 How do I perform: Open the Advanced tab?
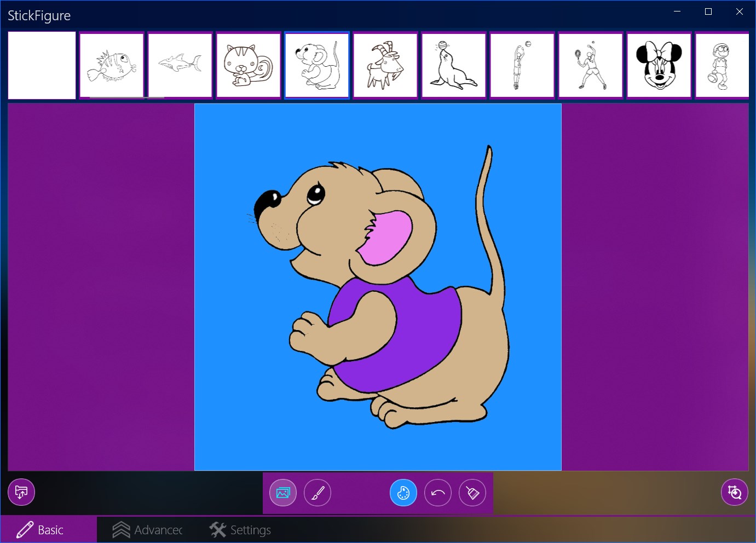click(147, 530)
